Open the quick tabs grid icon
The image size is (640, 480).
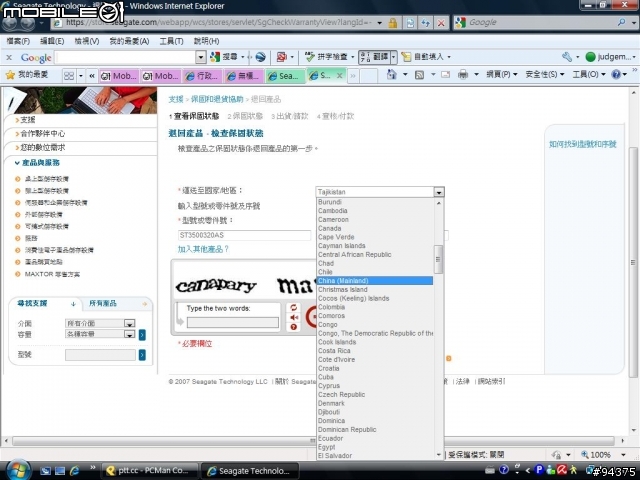(x=69, y=76)
